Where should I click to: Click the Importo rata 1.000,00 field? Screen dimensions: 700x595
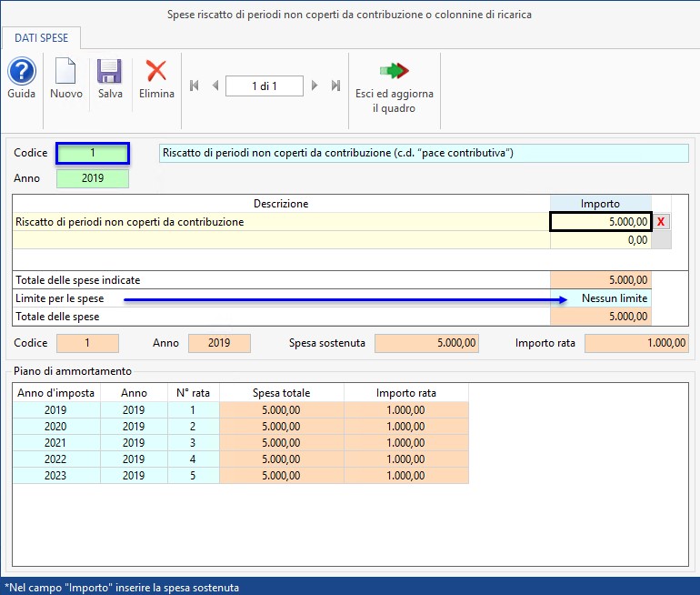point(636,343)
